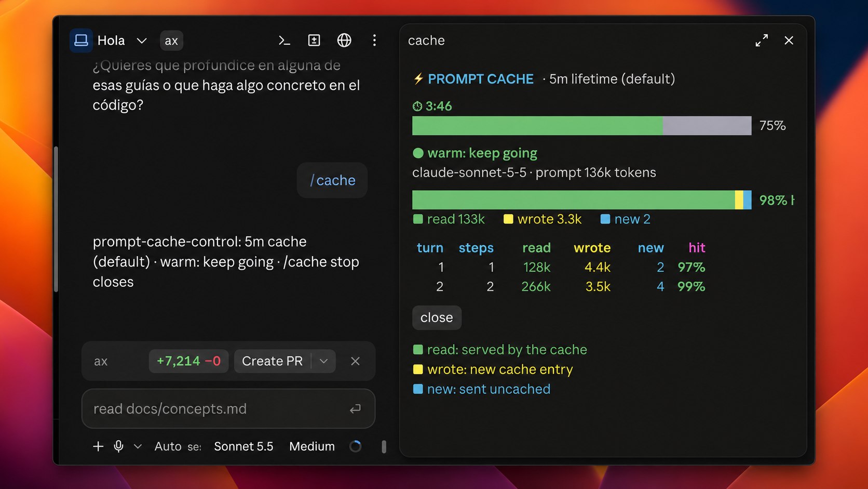868x489 pixels.
Task: Click the lightning bolt cache icon
Action: tap(418, 79)
